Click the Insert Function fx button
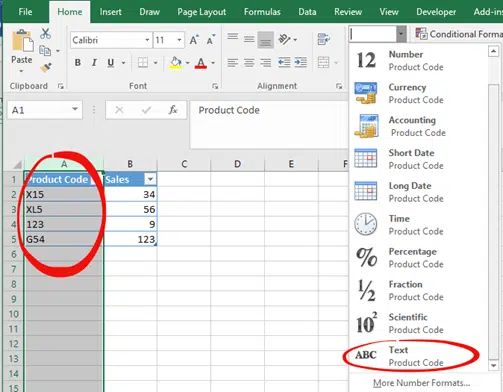 pyautogui.click(x=173, y=110)
